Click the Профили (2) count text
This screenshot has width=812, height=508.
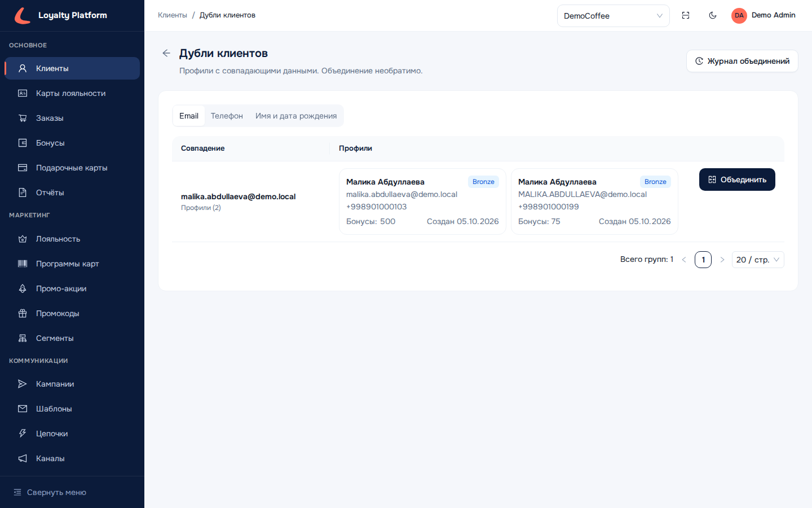[201, 208]
